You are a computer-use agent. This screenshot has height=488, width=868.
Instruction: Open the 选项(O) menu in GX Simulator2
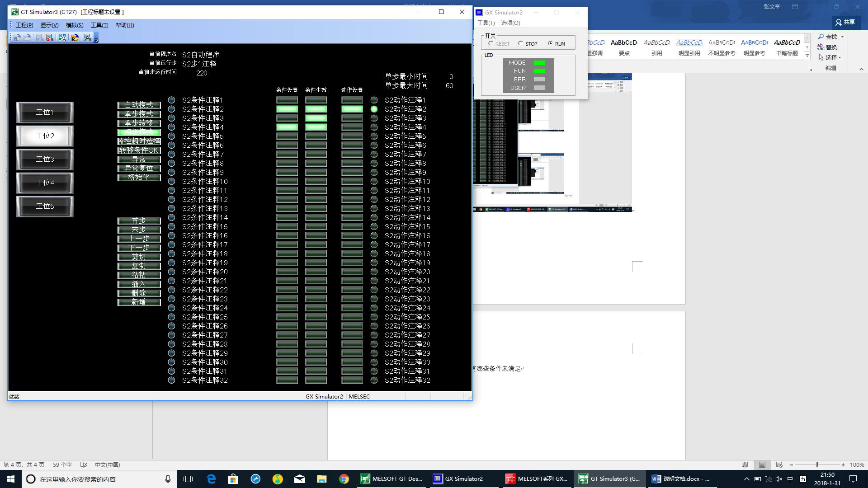coord(510,23)
